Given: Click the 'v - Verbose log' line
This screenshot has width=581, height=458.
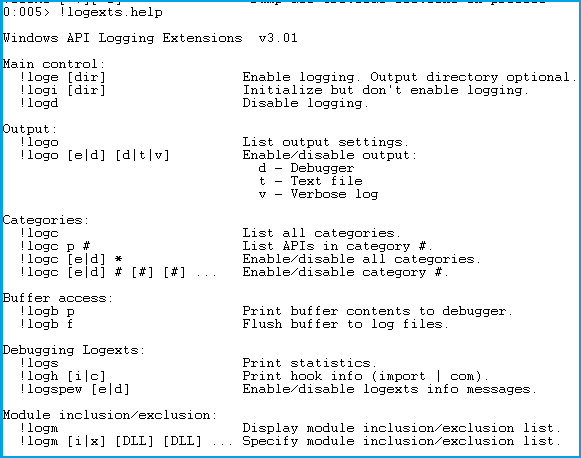Looking at the screenshot, I should 318,194.
